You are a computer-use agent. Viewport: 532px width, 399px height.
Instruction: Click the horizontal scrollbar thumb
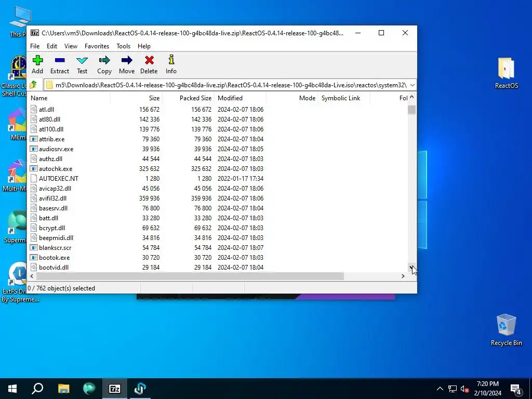click(x=190, y=276)
